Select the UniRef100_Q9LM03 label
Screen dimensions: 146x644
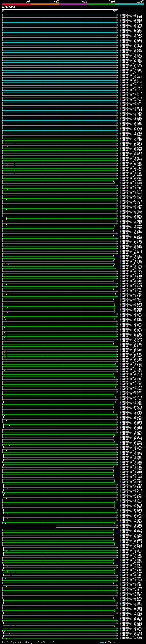(x=131, y=37)
